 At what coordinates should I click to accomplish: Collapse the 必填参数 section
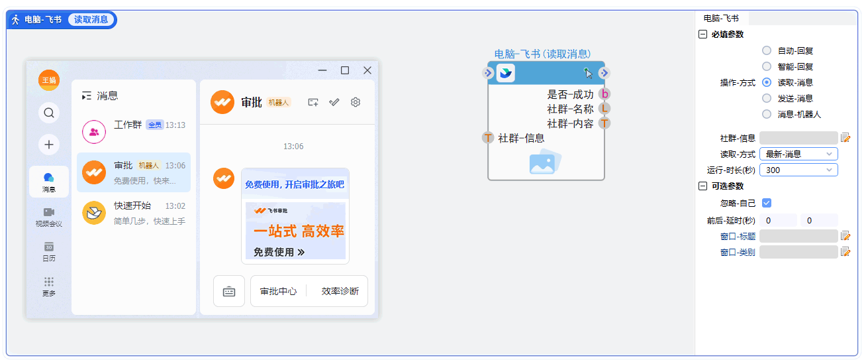[x=702, y=34]
